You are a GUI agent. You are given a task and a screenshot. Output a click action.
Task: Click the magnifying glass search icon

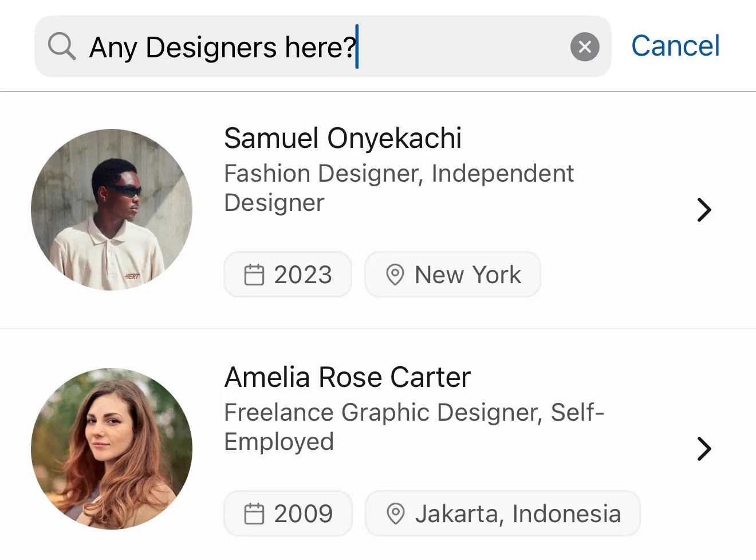point(61,46)
